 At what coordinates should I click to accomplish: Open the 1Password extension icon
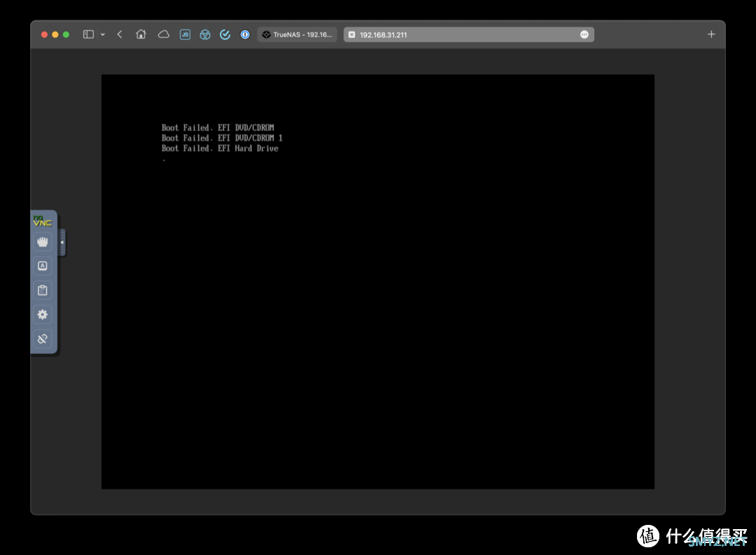245,34
